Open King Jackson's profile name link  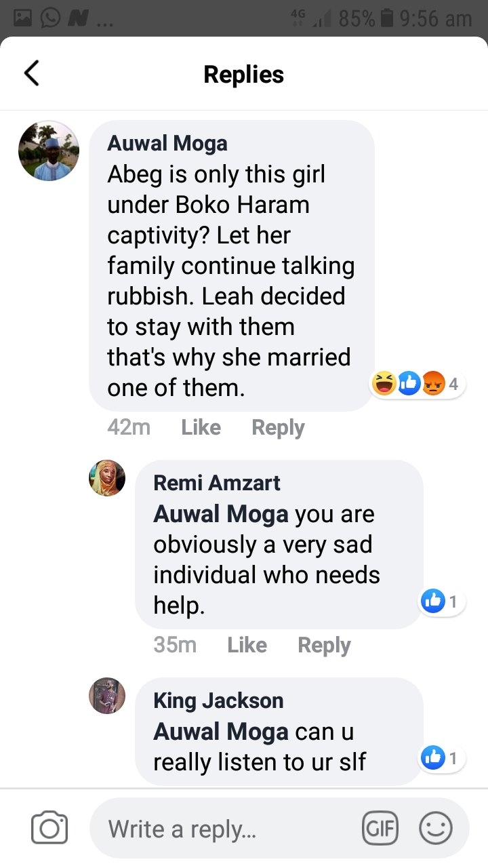tap(218, 701)
